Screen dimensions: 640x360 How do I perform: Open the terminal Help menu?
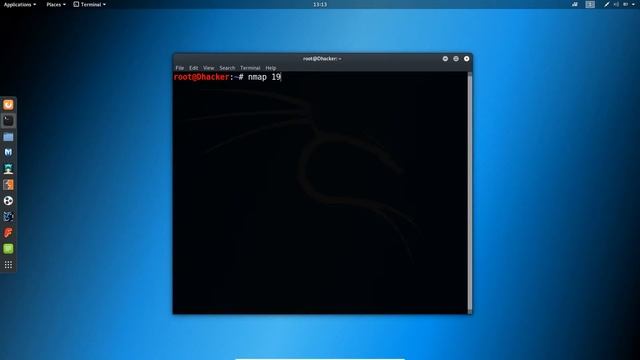pos(271,68)
